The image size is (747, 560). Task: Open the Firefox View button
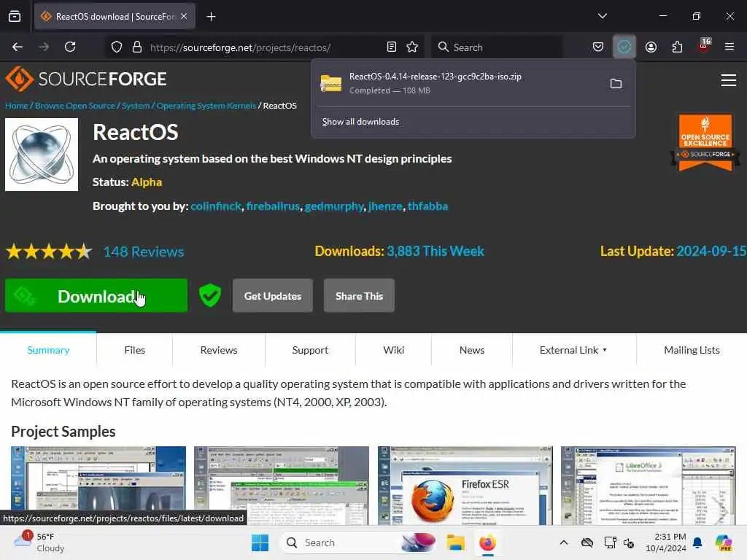(15, 17)
